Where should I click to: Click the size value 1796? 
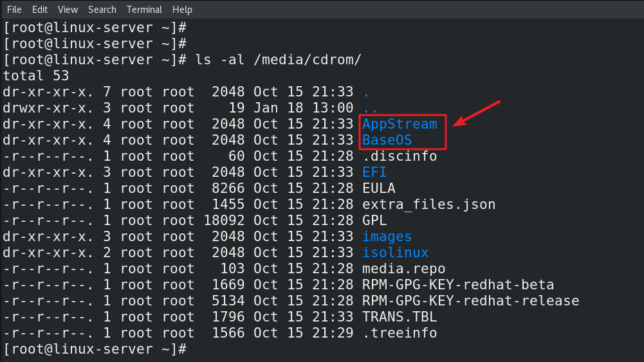[x=228, y=317]
